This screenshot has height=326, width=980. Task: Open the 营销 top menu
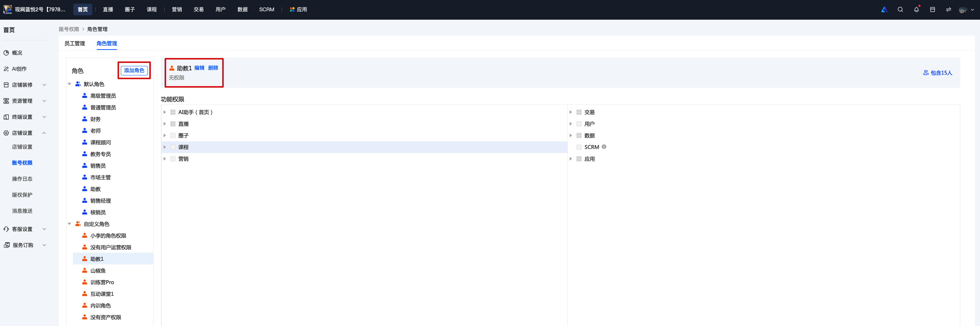click(177, 9)
